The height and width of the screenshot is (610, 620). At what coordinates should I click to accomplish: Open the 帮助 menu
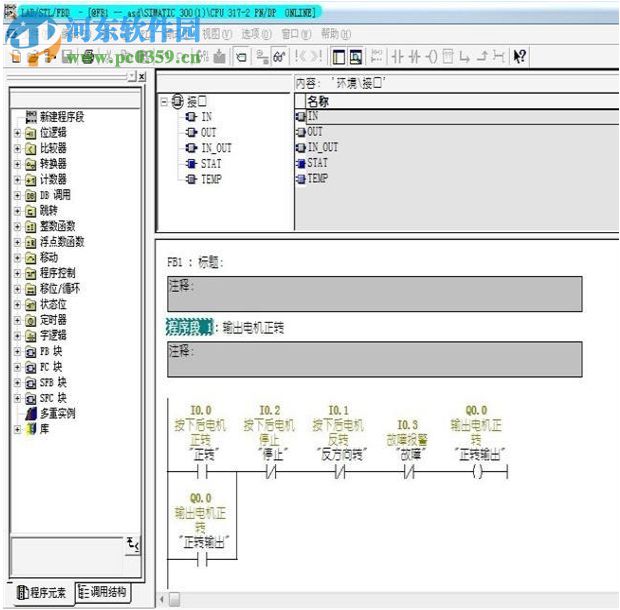pyautogui.click(x=335, y=34)
